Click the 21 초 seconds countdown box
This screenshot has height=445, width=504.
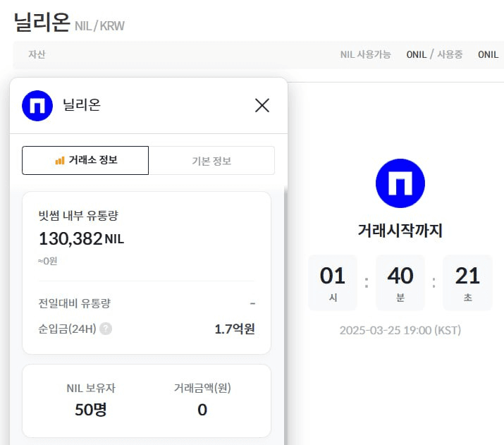pos(467,283)
